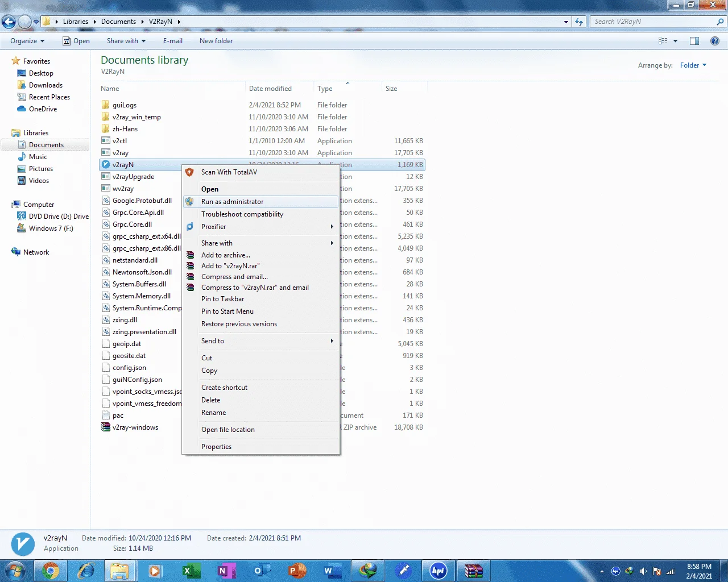
Task: Click the Open toolbar button
Action: [76, 41]
